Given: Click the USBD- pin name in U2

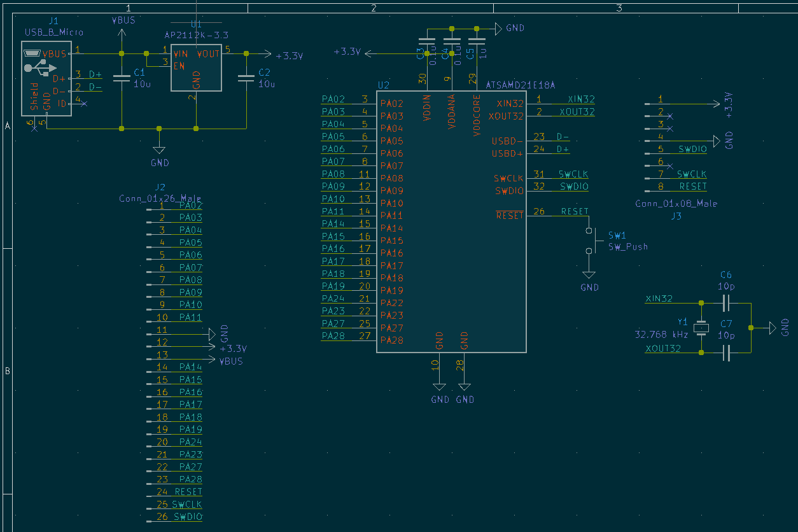Looking at the screenshot, I should 507,141.
